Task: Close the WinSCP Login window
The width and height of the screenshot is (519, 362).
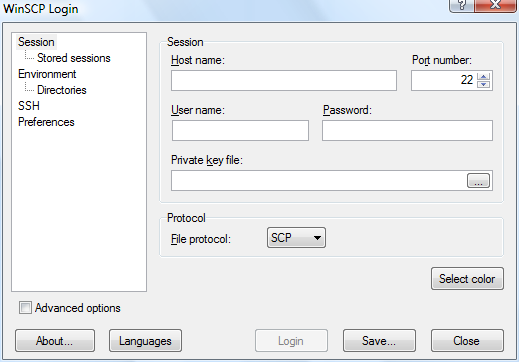Action: coord(496,5)
